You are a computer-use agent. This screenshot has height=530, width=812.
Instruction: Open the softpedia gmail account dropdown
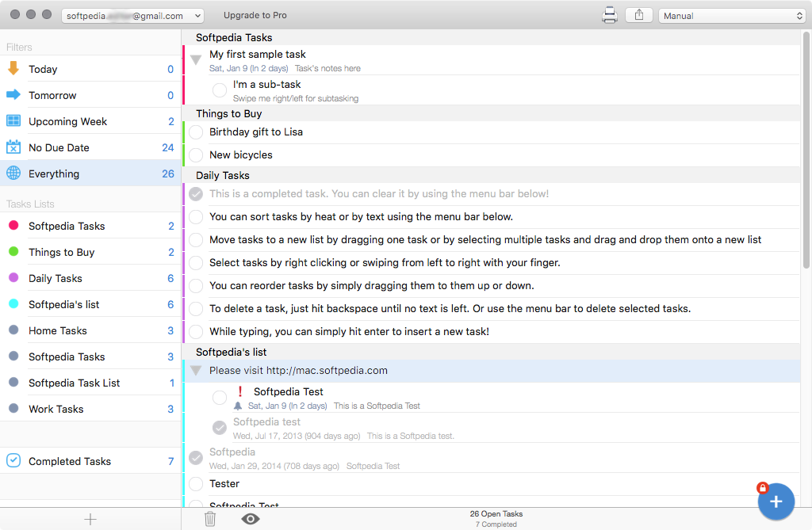(132, 16)
